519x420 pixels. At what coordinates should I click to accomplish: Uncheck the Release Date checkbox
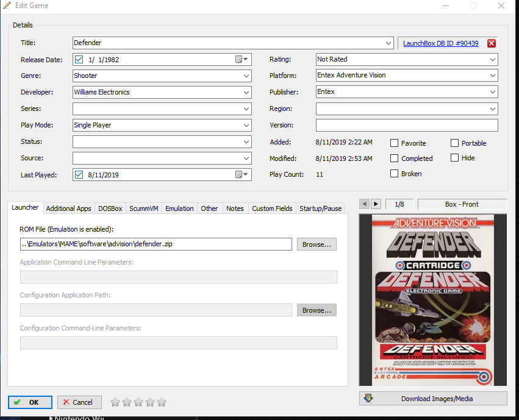click(79, 60)
